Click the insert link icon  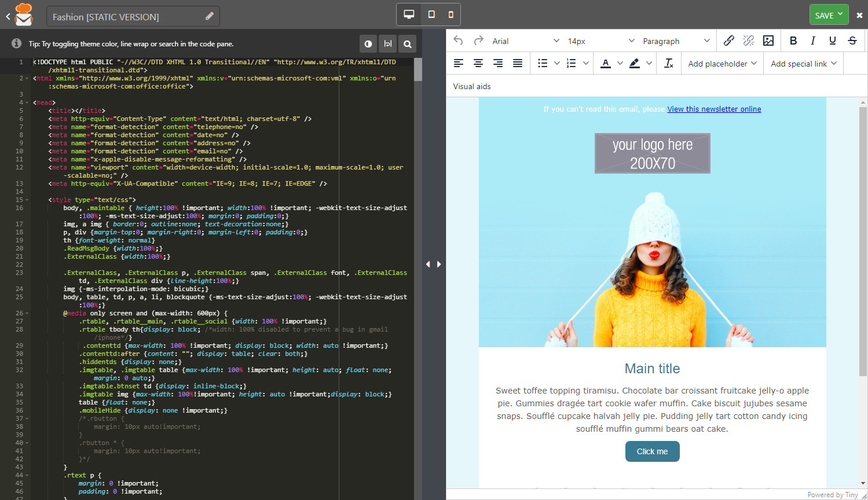tap(729, 41)
